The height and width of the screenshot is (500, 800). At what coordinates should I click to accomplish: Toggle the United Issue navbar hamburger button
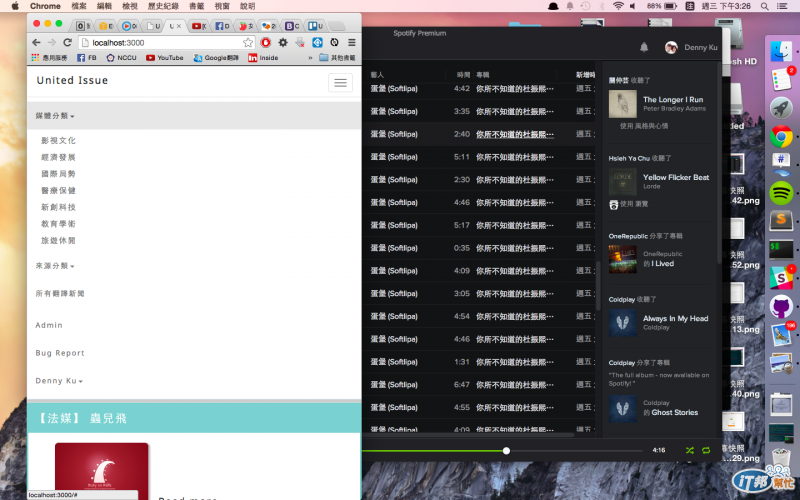coord(340,83)
